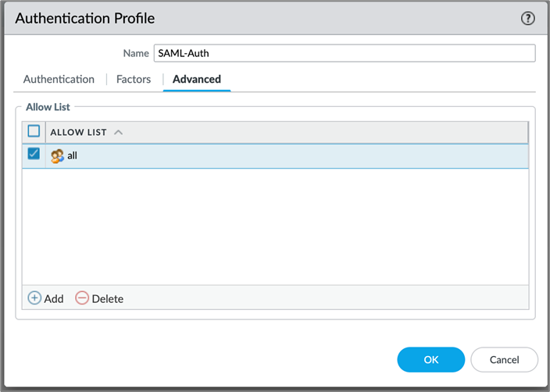Screen dimensions: 550x392
Task: Open the help icon in dialog header
Action: 527,18
